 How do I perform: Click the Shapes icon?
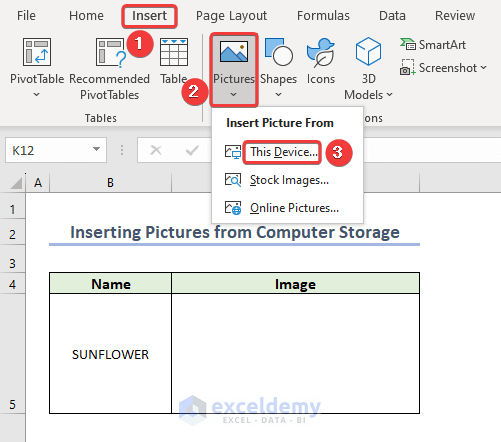[279, 52]
